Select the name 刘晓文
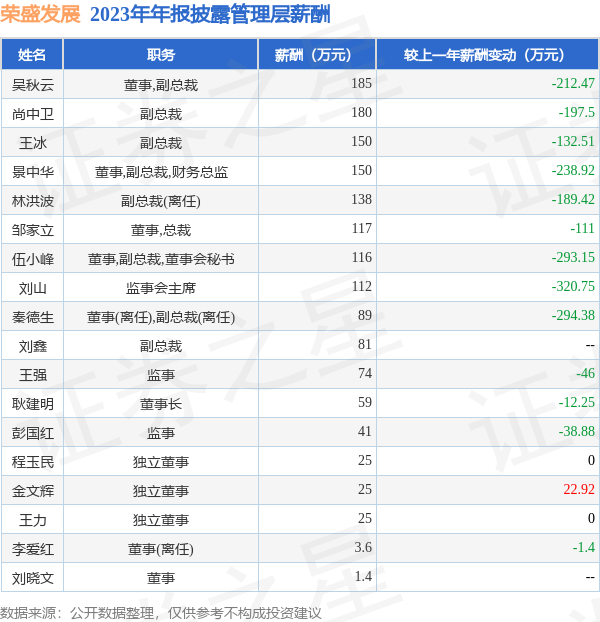The image size is (600, 622). [x=33, y=578]
